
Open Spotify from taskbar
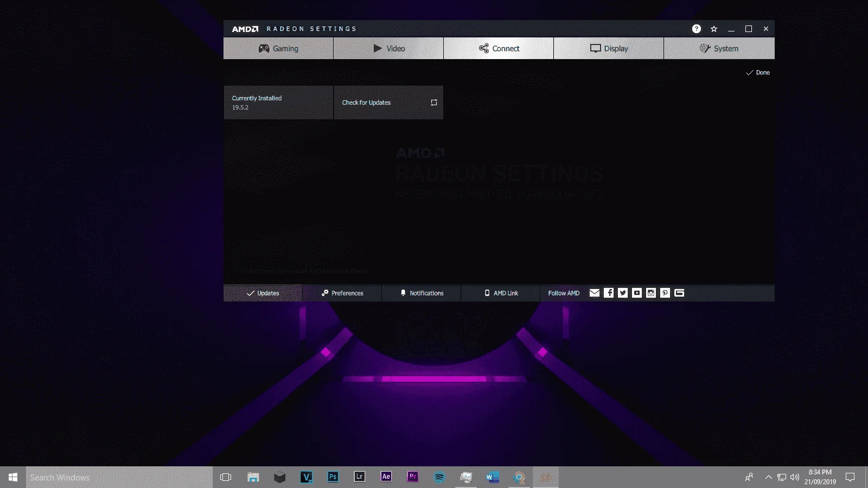[439, 477]
